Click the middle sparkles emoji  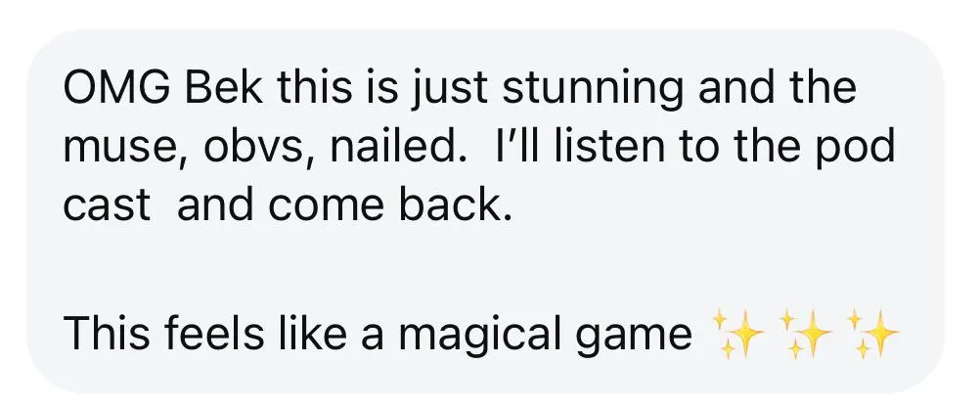(806, 334)
